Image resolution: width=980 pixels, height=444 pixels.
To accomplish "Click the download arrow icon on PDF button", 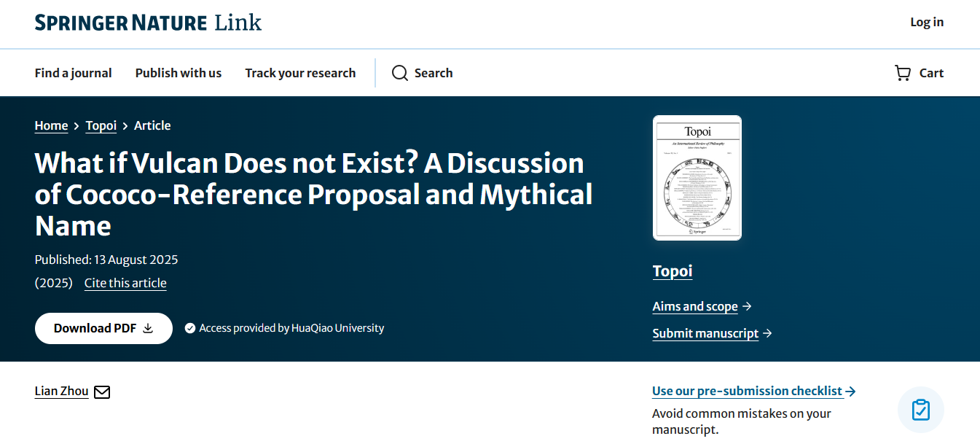I will 148,329.
